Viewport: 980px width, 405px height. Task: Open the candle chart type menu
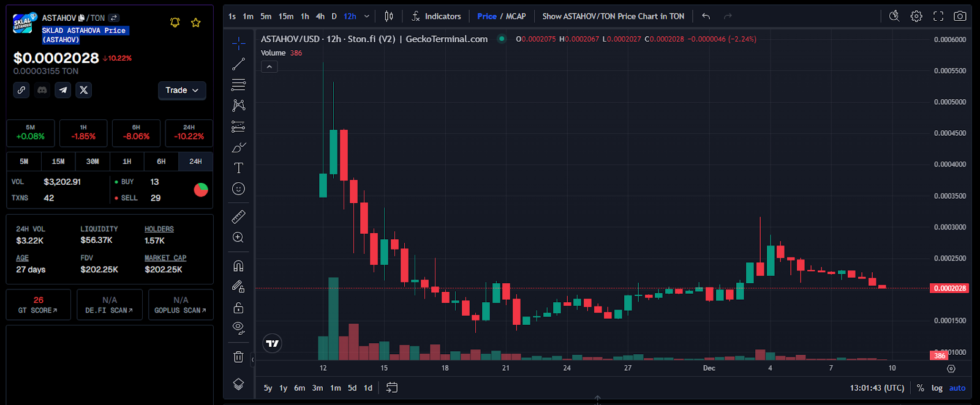tap(389, 17)
